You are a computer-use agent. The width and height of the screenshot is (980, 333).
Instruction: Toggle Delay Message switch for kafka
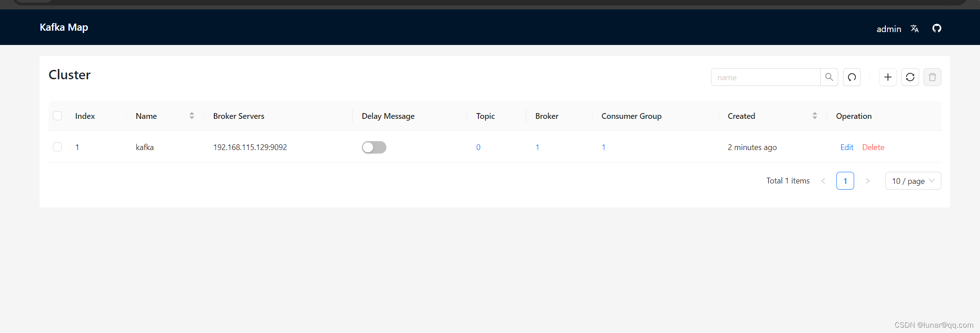pyautogui.click(x=374, y=147)
